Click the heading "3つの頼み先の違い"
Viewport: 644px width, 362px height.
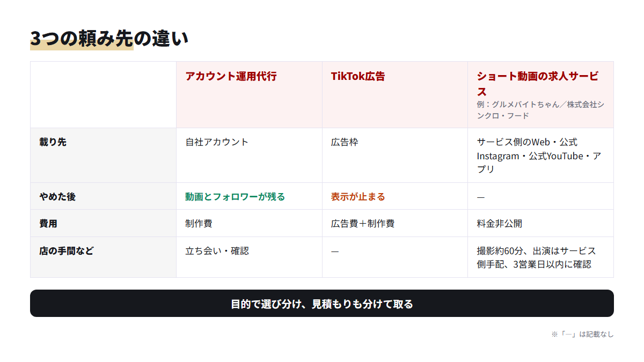point(109,39)
